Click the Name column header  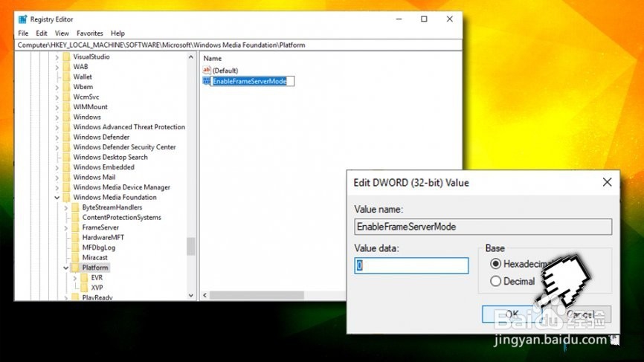(x=213, y=58)
